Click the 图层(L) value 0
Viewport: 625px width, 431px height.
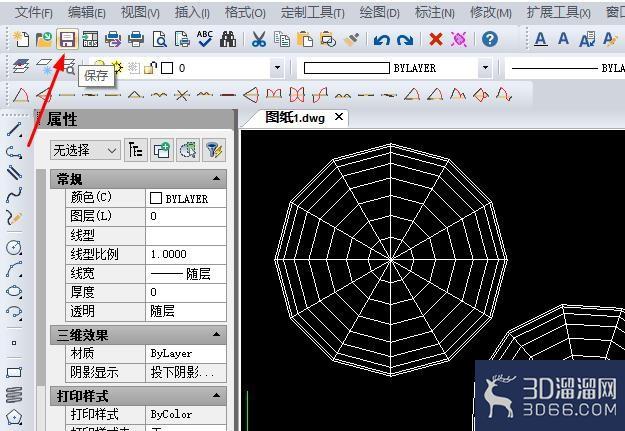click(186, 216)
